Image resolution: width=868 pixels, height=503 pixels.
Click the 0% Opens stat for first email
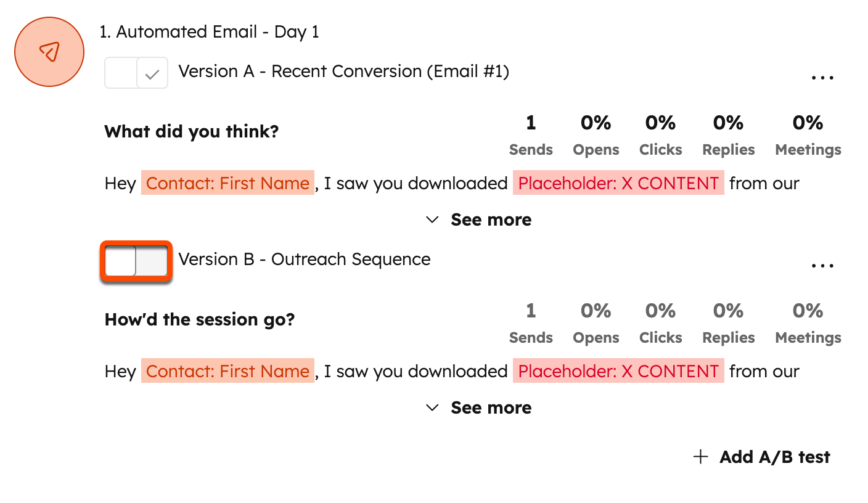click(596, 133)
